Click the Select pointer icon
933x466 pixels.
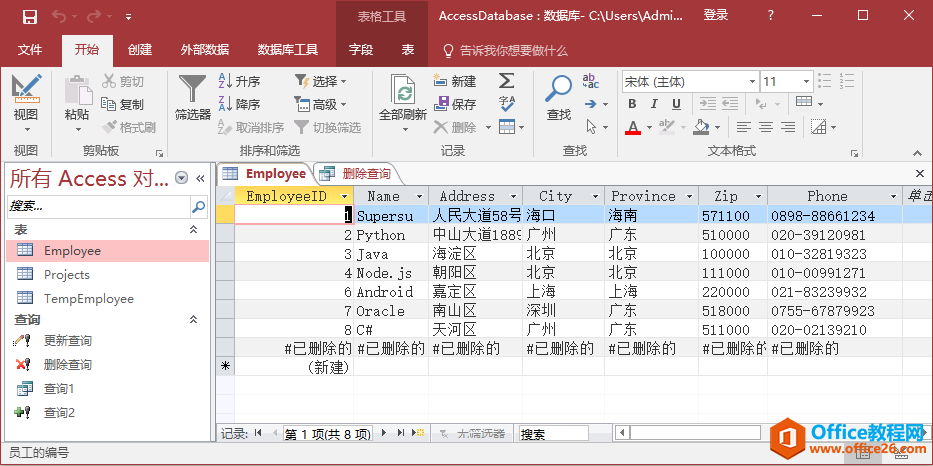(591, 127)
